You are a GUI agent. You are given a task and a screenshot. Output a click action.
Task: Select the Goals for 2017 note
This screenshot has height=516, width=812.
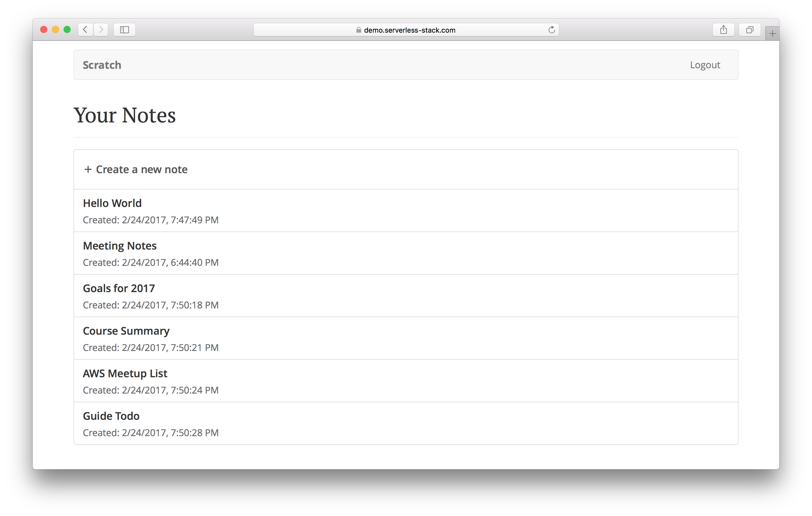pos(119,289)
